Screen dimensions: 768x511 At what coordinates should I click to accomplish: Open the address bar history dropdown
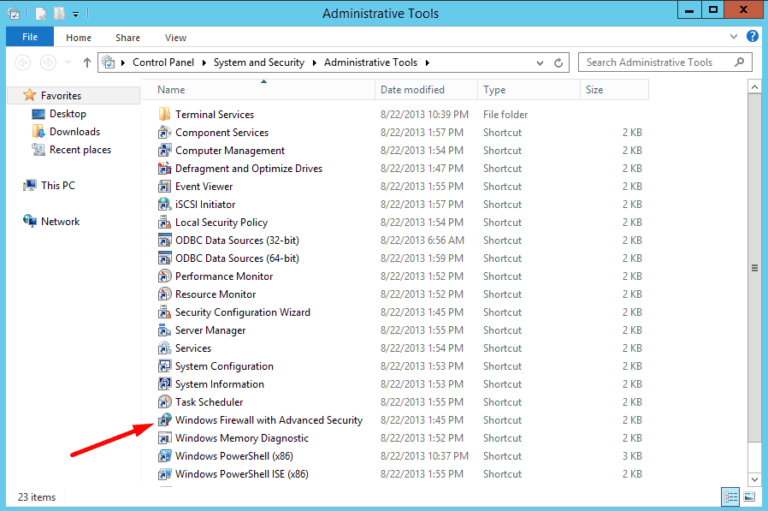(540, 63)
